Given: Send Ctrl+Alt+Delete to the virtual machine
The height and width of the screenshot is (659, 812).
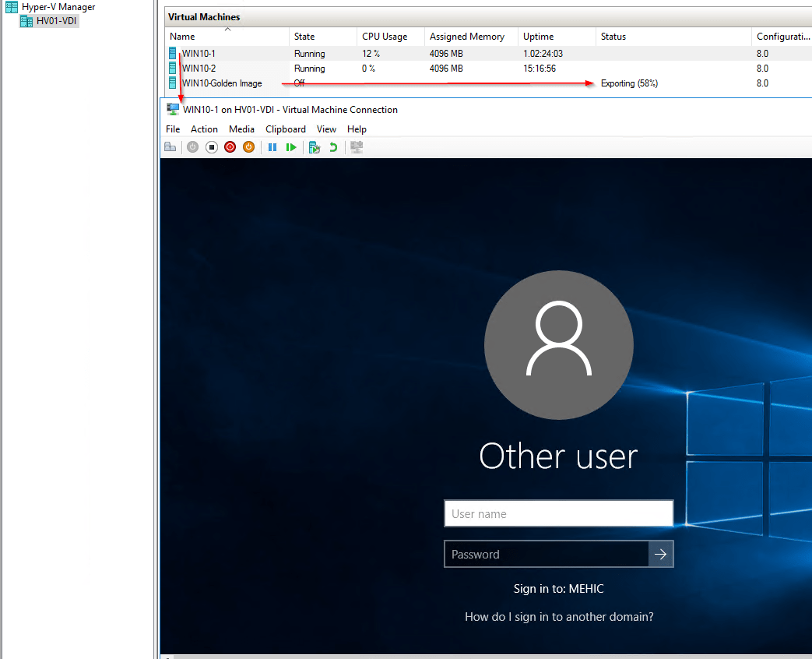Looking at the screenshot, I should click(x=170, y=146).
